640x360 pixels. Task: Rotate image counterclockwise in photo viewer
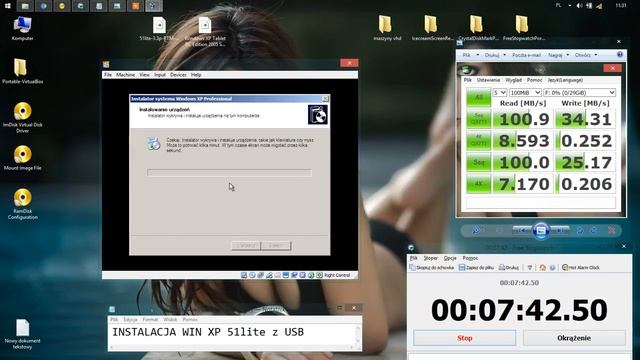(x=580, y=231)
